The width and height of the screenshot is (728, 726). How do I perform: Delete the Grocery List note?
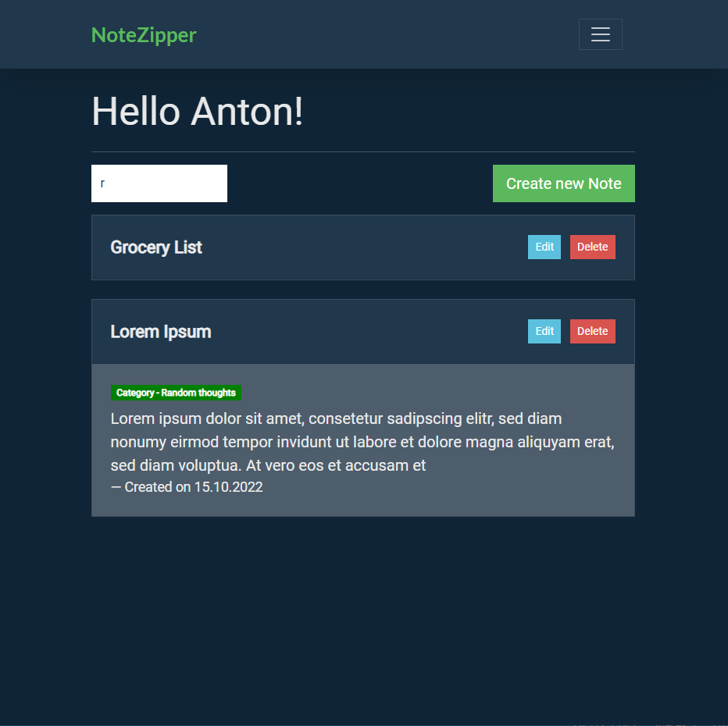coord(592,247)
